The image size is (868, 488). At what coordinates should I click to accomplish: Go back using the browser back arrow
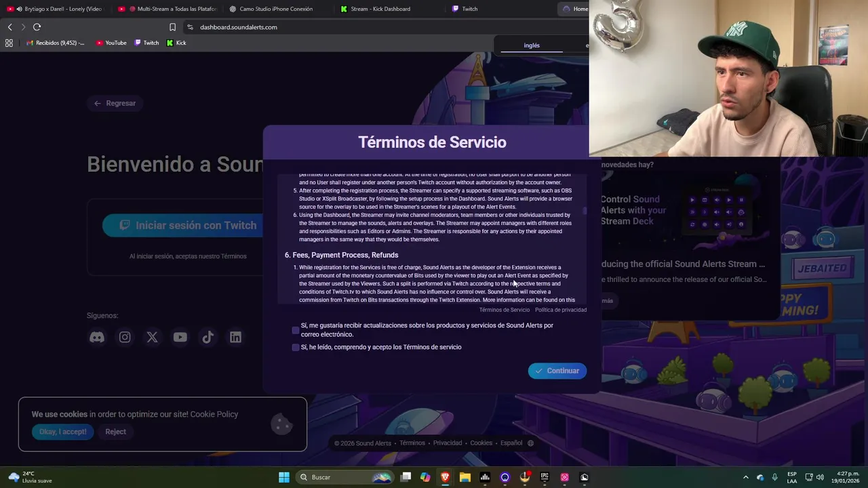(x=9, y=27)
